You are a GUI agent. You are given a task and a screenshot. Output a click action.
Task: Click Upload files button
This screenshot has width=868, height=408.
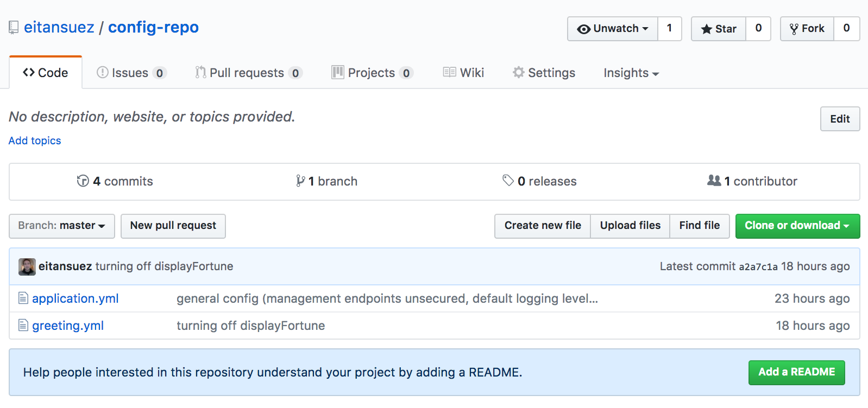[630, 226]
